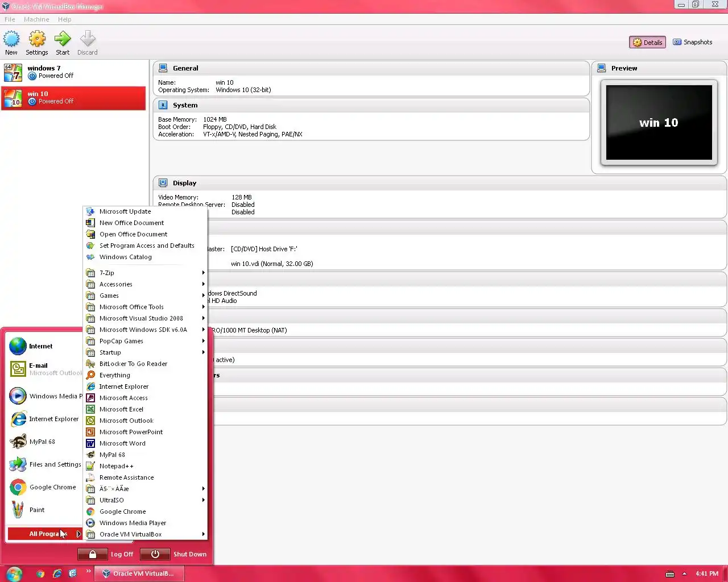728x582 pixels.
Task: Launch Microsoft Excel icon
Action: point(90,409)
